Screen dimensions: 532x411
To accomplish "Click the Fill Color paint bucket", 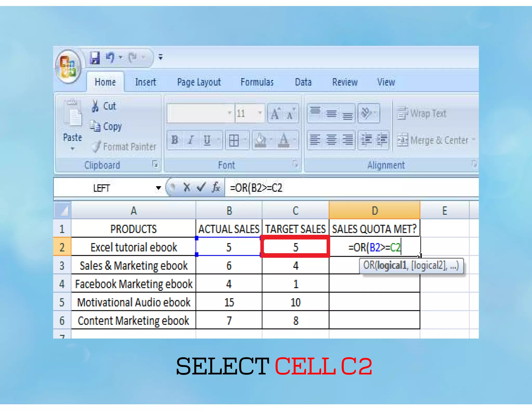I will coord(261,140).
